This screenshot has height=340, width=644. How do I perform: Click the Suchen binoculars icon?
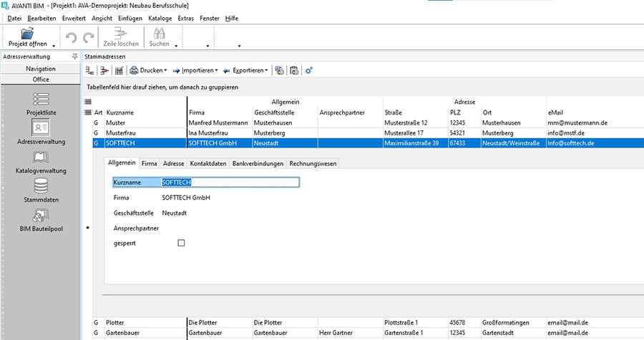tap(159, 34)
